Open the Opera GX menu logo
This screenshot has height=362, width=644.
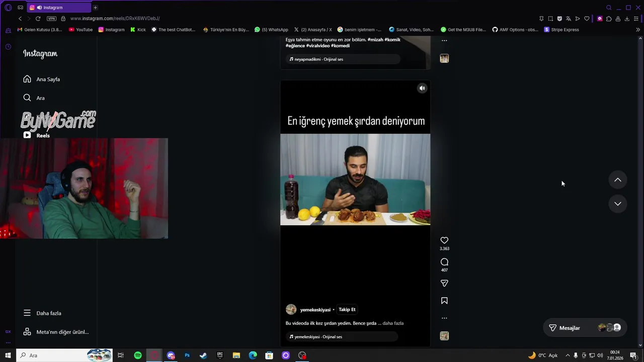click(x=8, y=8)
